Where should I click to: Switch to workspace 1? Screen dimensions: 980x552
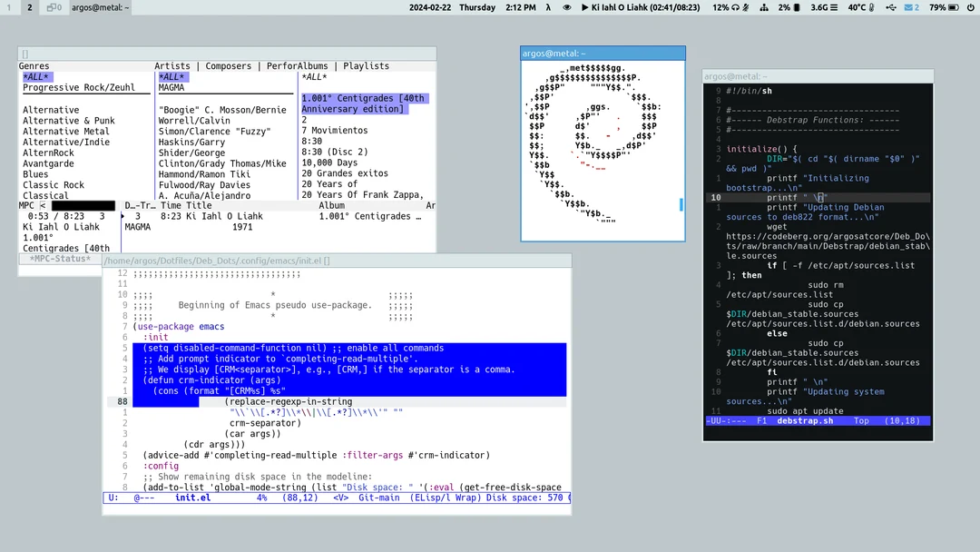coord(9,7)
